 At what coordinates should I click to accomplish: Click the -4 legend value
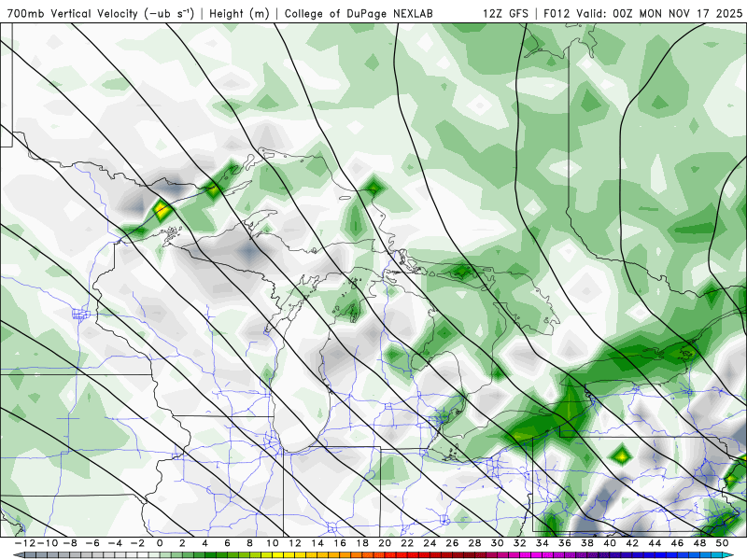point(114,543)
